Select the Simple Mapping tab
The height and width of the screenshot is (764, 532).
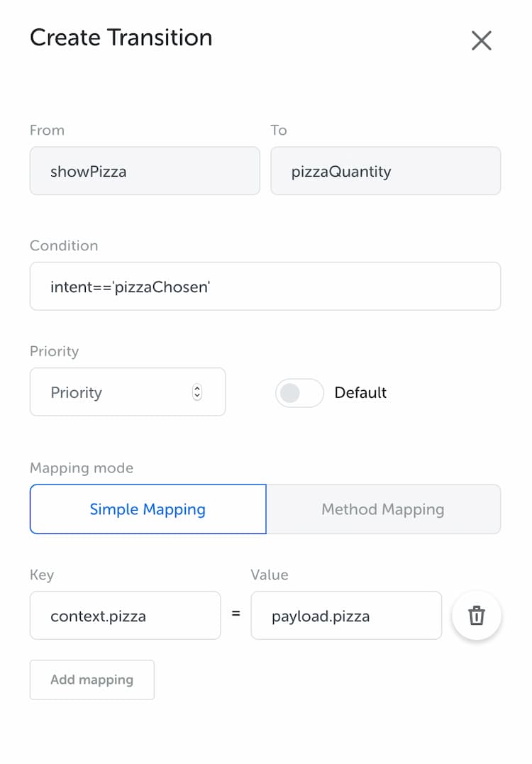pyautogui.click(x=148, y=509)
